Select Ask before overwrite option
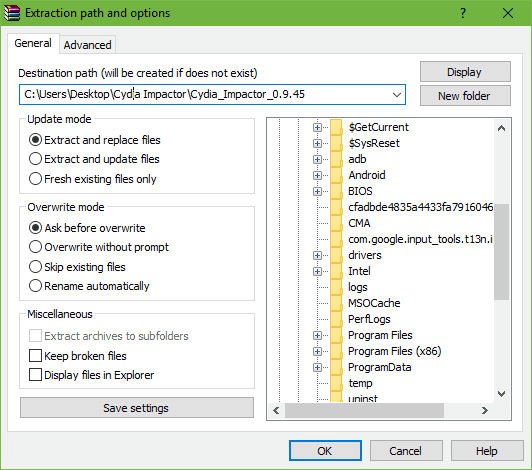532x470 pixels. pyautogui.click(x=35, y=228)
